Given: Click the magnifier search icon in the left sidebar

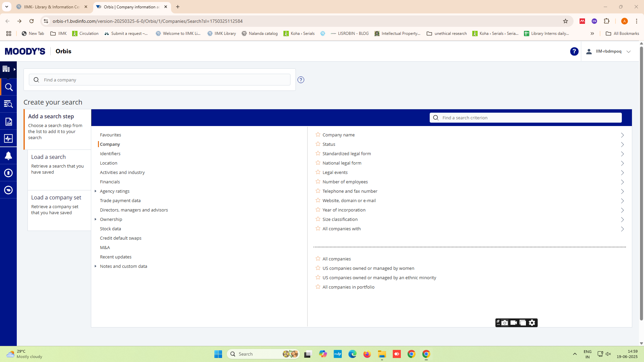Looking at the screenshot, I should pos(9,87).
